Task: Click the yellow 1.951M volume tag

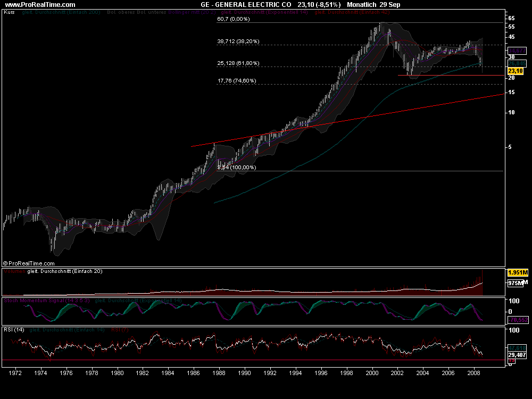Action: tap(518, 272)
